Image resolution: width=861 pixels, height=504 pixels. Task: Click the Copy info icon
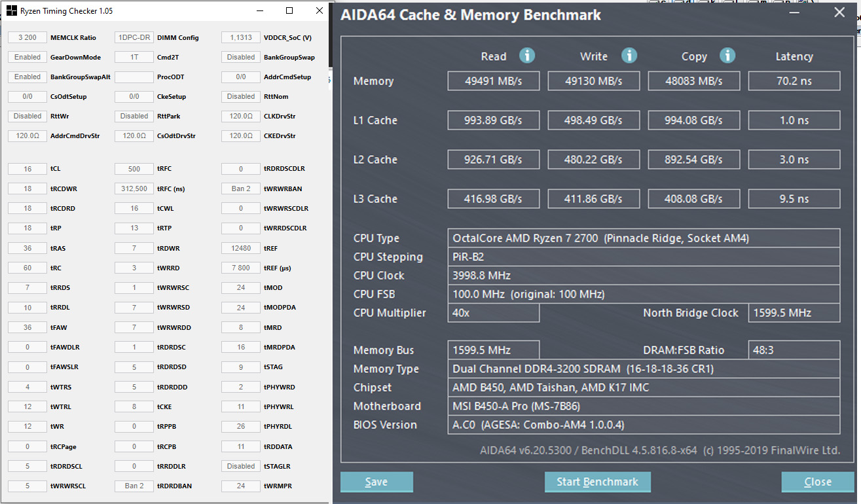(x=727, y=56)
